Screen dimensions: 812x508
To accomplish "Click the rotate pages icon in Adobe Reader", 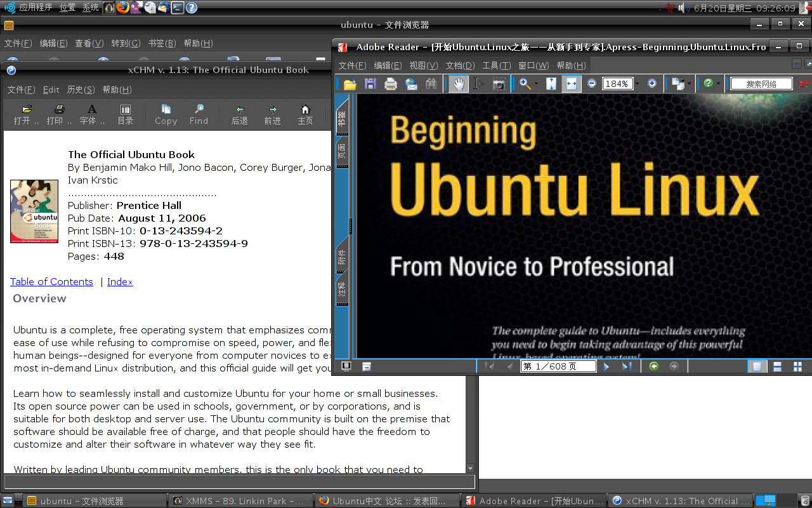I will click(x=678, y=84).
